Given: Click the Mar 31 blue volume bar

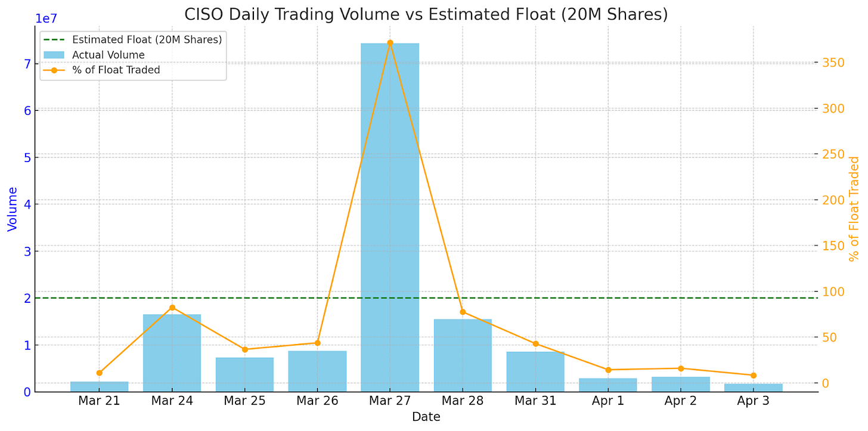Looking at the screenshot, I should 535,372.
